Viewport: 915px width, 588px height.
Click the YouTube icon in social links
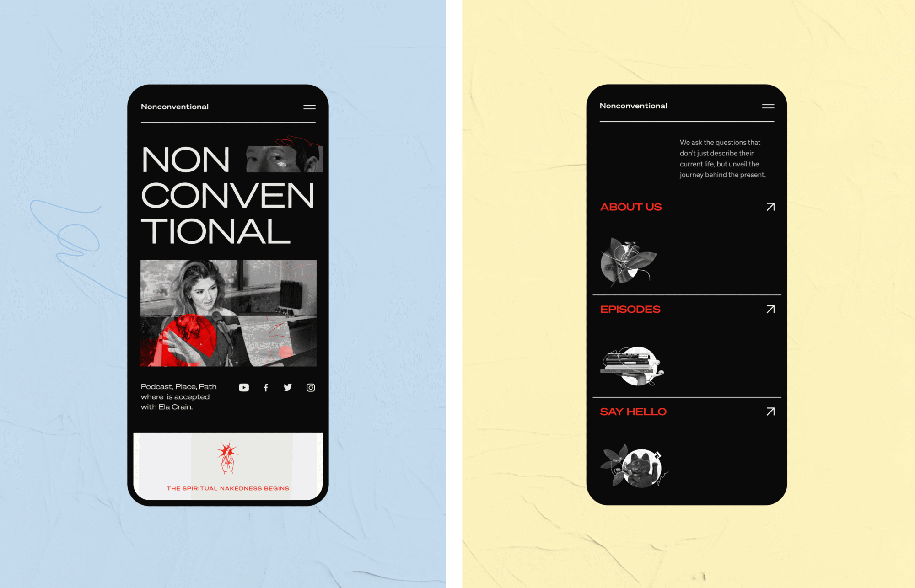243,387
